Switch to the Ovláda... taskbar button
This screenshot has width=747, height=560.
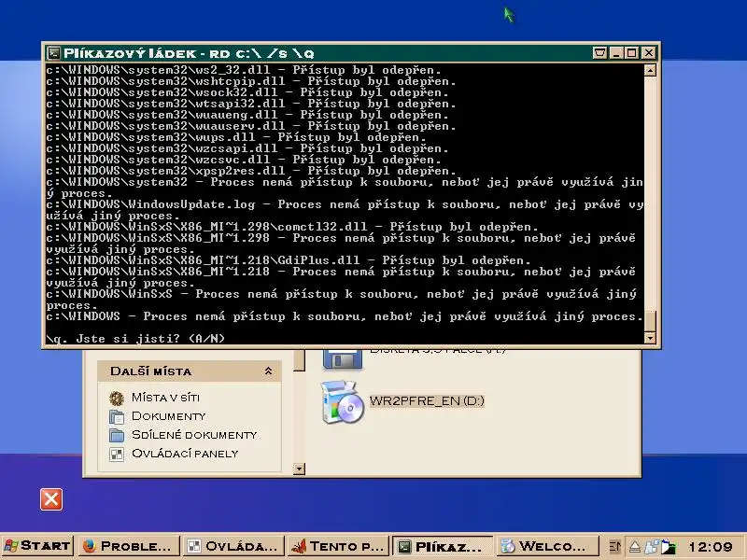(x=233, y=546)
